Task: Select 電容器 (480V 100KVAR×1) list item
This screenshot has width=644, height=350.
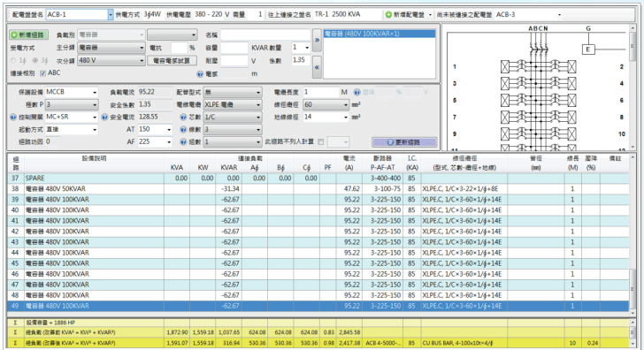Action: click(379, 34)
